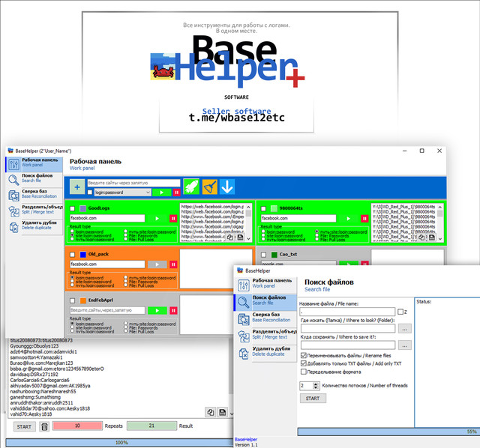Click the BaseHelper link above Version 1.1
Screen dimensions: 480x448
(x=246, y=440)
